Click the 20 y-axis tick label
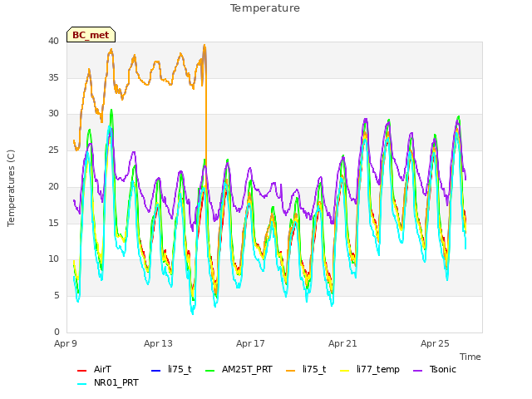532x399 pixels. click(53, 186)
